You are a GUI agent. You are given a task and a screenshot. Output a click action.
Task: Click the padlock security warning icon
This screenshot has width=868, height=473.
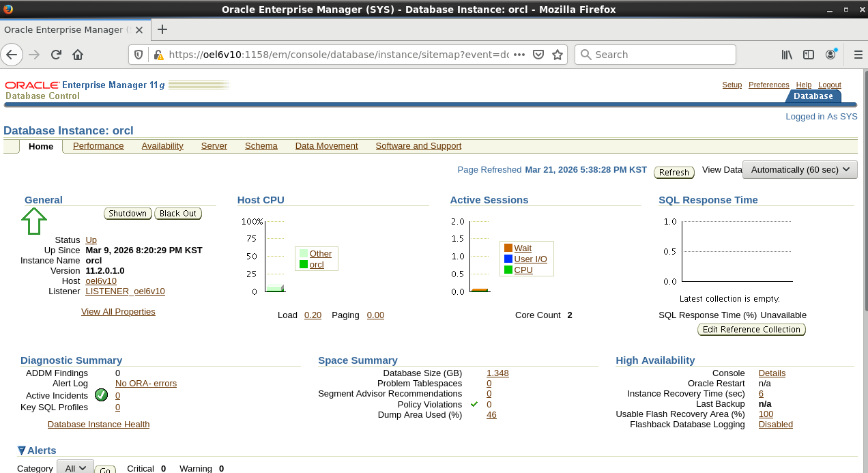tap(158, 55)
